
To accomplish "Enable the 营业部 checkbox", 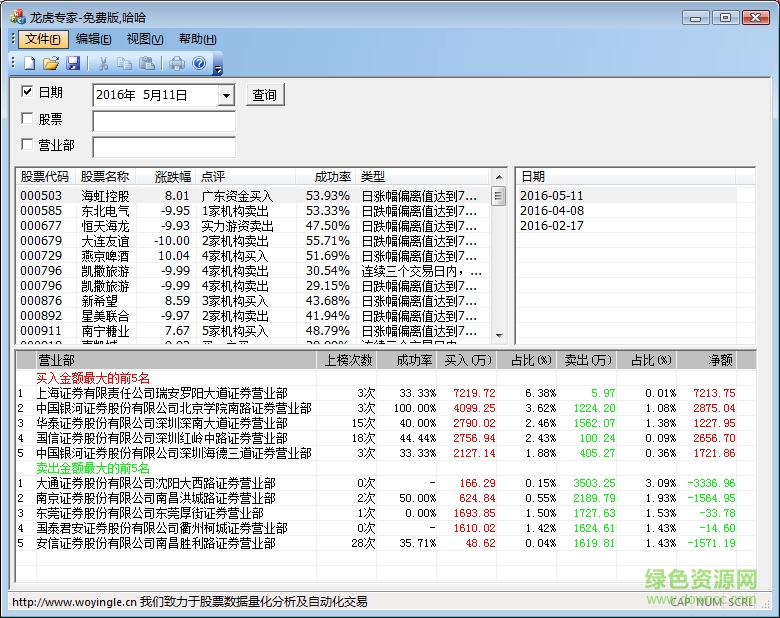I will (x=28, y=146).
